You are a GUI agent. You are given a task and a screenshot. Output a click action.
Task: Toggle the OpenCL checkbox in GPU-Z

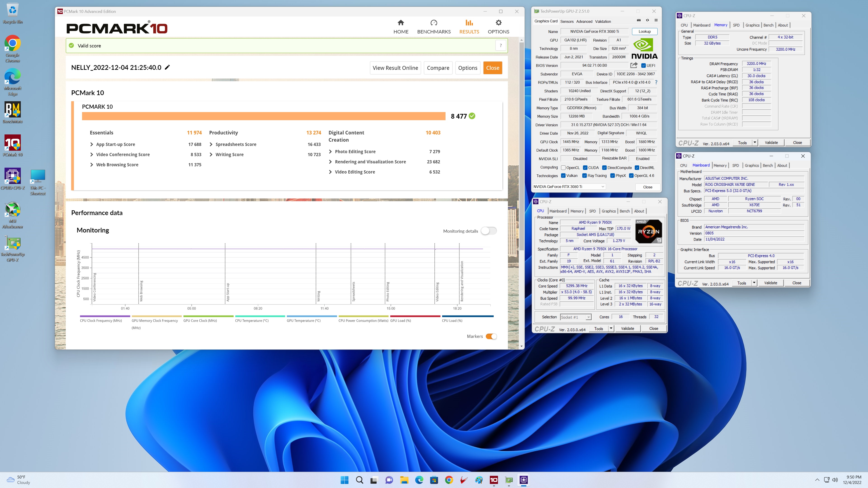pos(563,168)
